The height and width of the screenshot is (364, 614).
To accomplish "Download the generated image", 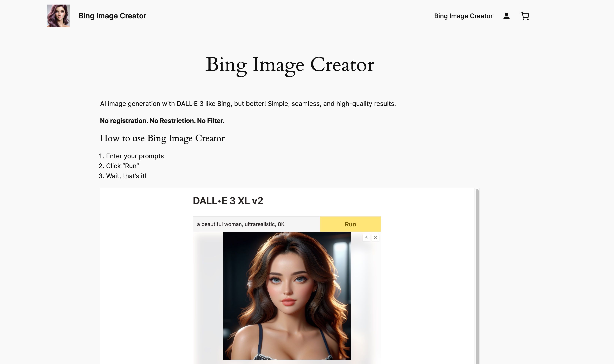I will (366, 237).
